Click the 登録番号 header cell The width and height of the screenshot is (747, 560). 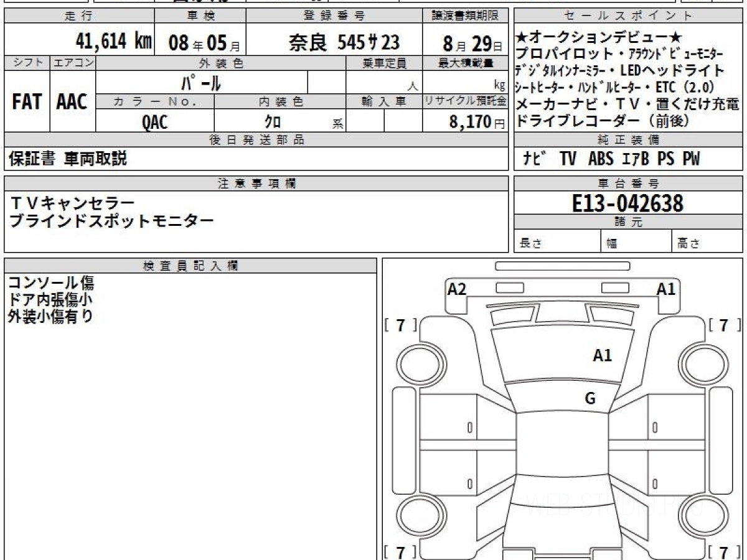[334, 16]
